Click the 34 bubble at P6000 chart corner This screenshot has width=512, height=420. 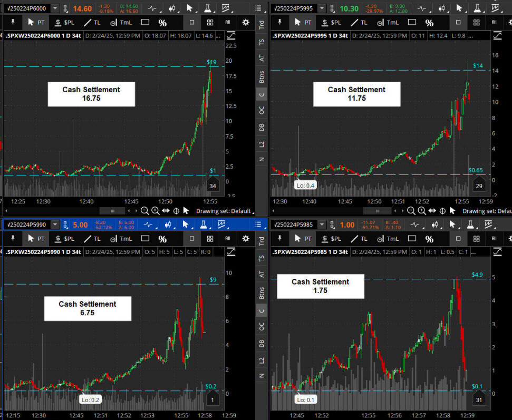pyautogui.click(x=213, y=185)
